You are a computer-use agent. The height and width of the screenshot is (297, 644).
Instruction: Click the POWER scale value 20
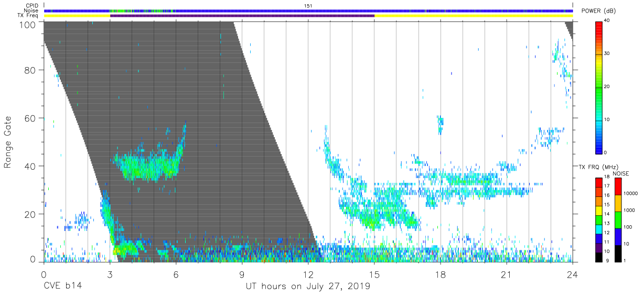pyautogui.click(x=607, y=86)
